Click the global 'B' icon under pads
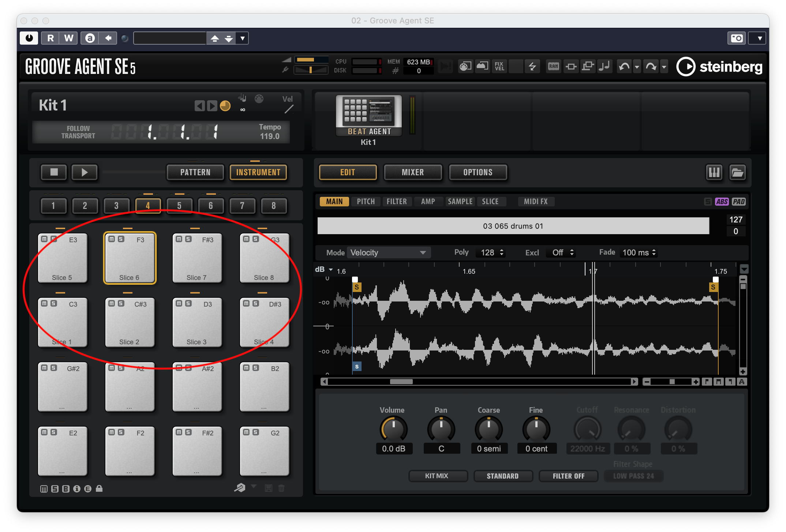Image resolution: width=786 pixels, height=532 pixels. click(66, 489)
